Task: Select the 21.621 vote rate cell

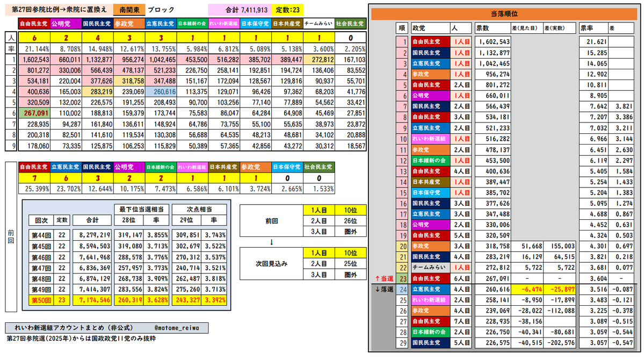Action: (593, 42)
